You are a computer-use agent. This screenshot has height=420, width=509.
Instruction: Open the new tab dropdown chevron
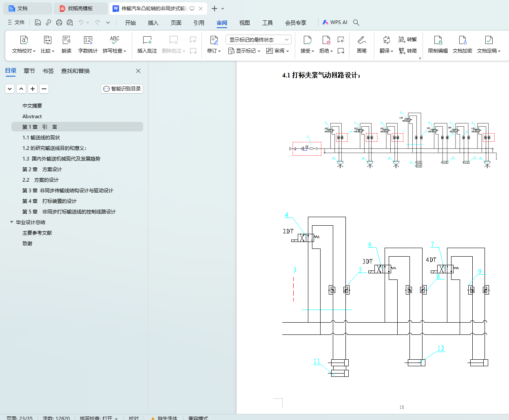coord(223,9)
